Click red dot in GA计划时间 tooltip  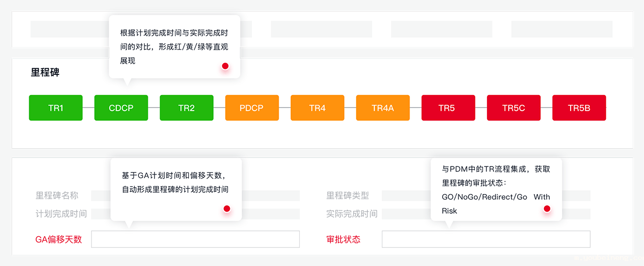pos(227,209)
